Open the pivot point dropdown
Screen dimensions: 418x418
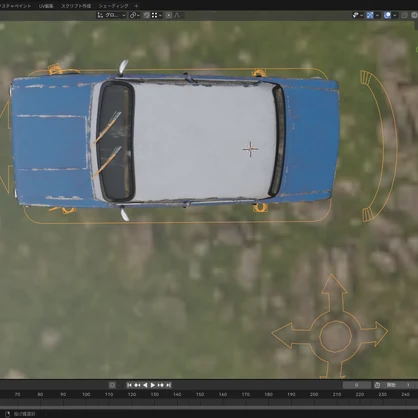pos(135,15)
